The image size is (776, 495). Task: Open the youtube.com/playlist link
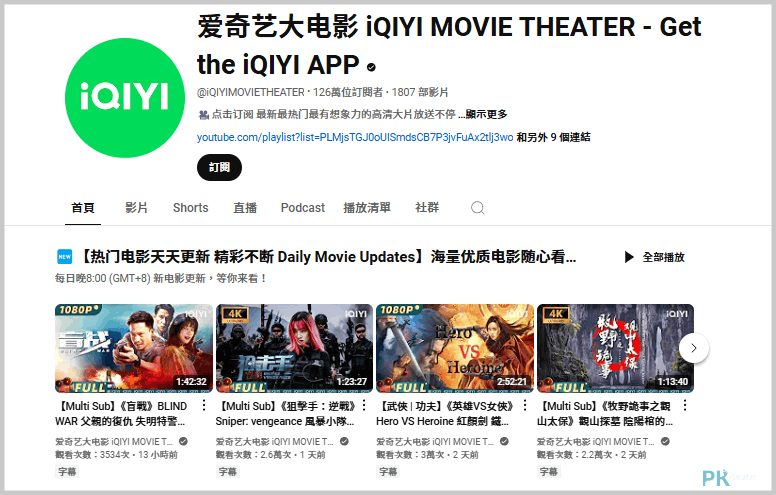355,137
